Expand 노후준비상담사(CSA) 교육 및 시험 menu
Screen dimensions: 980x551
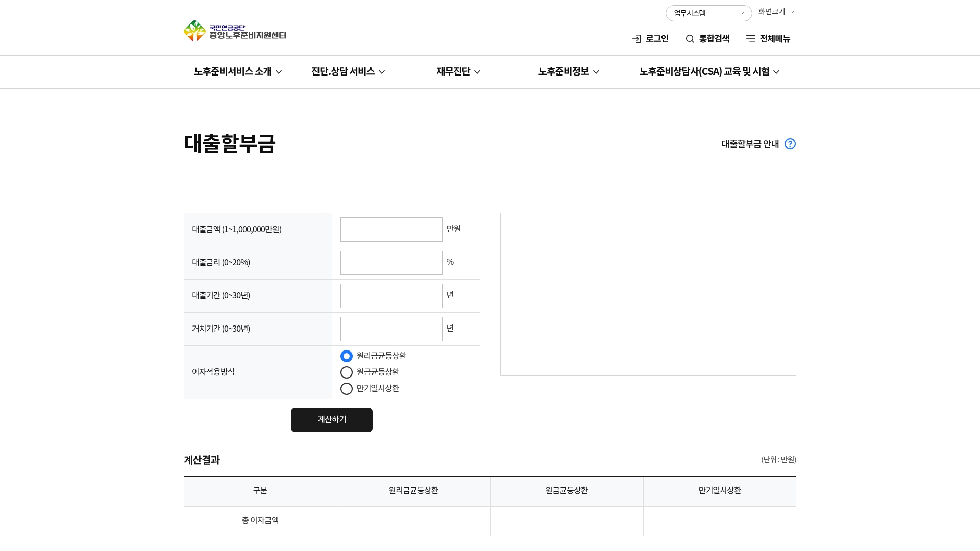point(709,71)
